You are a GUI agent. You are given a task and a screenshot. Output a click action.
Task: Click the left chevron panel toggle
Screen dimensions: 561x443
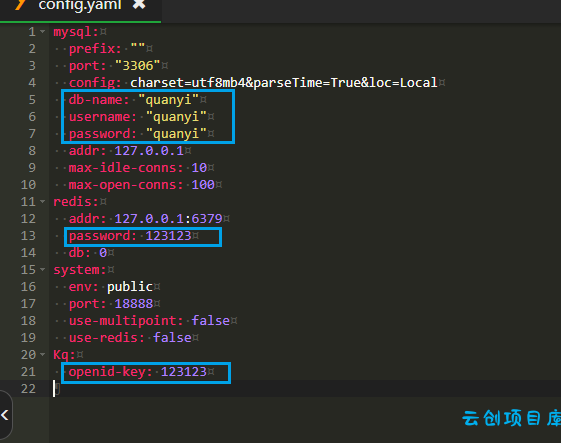click(x=5, y=415)
